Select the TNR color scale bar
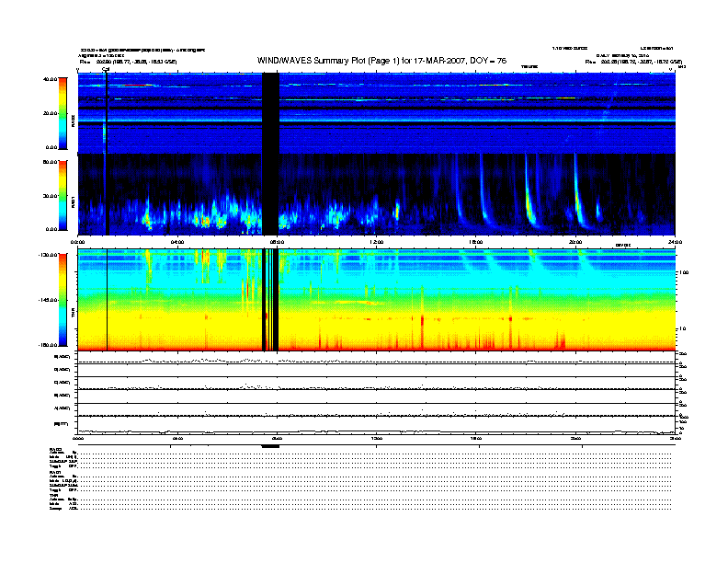Screen dimensions: 728x563 pos(63,300)
